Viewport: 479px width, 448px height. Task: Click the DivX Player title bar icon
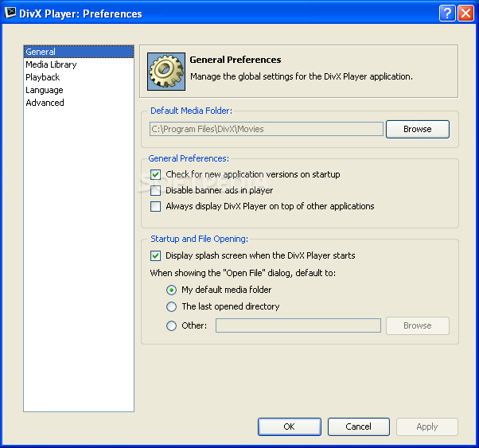pos(10,13)
